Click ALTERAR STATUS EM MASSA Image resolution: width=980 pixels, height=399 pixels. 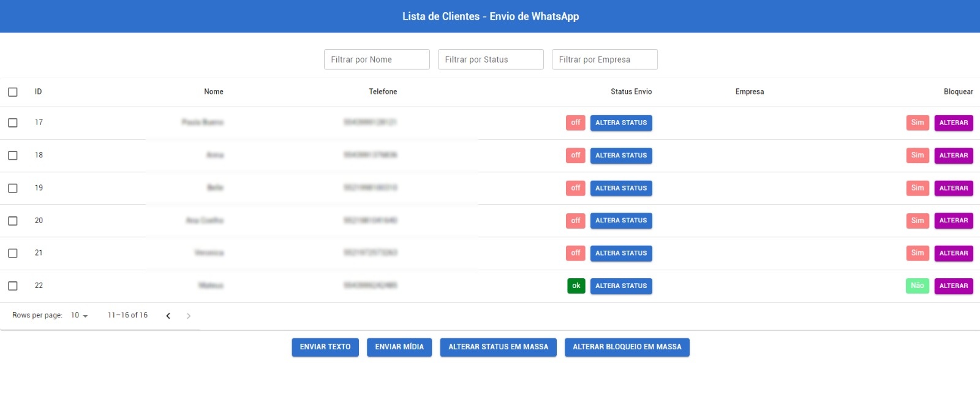[x=498, y=347]
